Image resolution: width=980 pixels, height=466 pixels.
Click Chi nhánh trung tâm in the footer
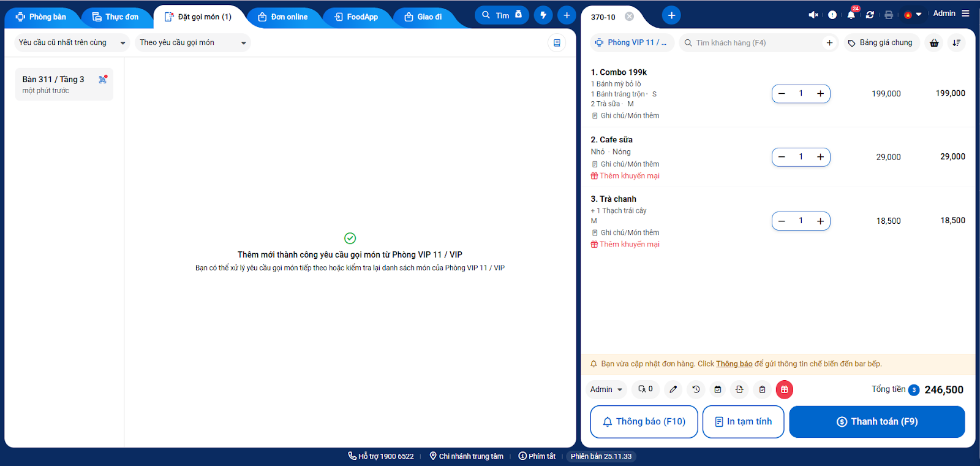click(x=467, y=456)
